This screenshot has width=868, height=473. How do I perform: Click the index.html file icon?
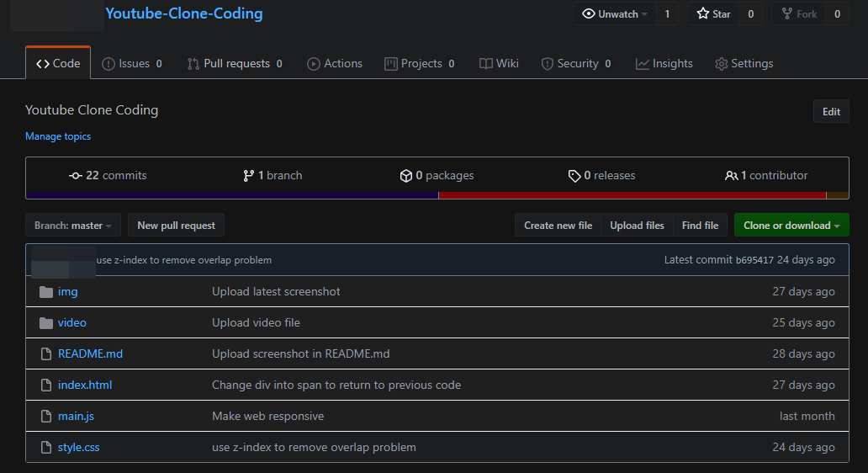coord(46,385)
